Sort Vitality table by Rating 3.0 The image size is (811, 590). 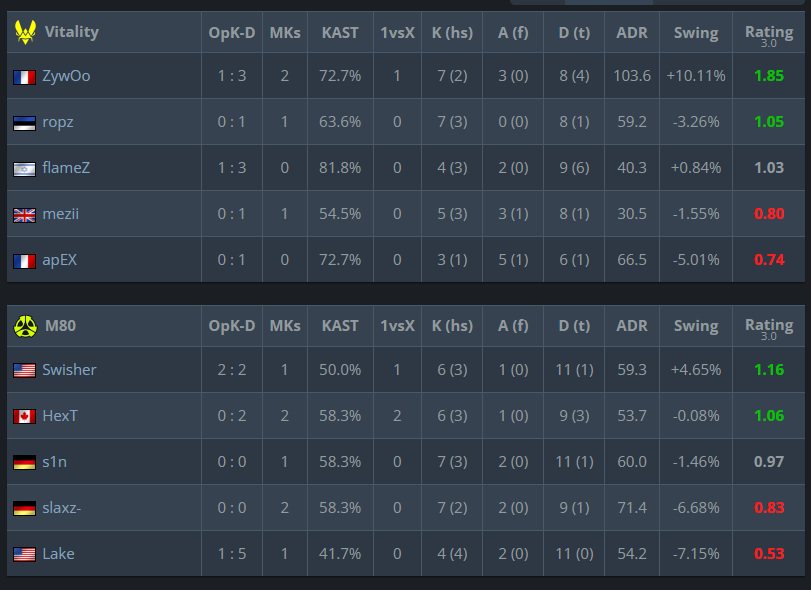pyautogui.click(x=769, y=35)
